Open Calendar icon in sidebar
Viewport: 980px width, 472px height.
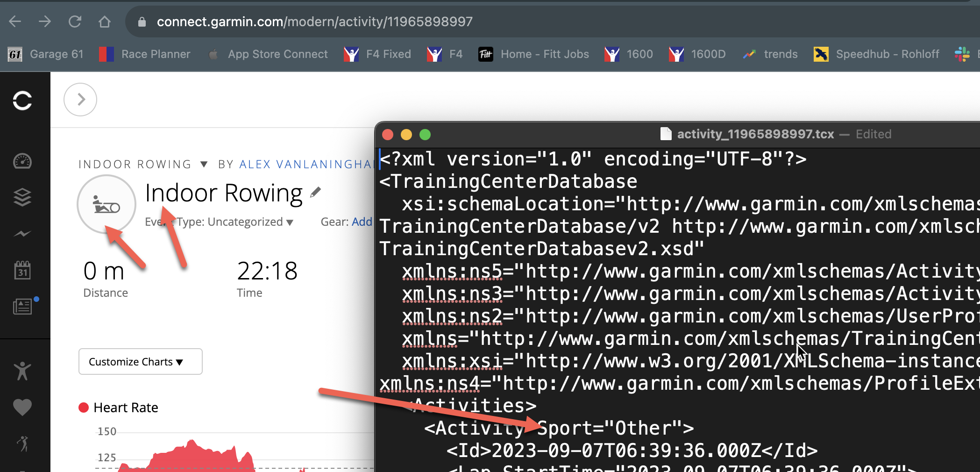click(22, 270)
